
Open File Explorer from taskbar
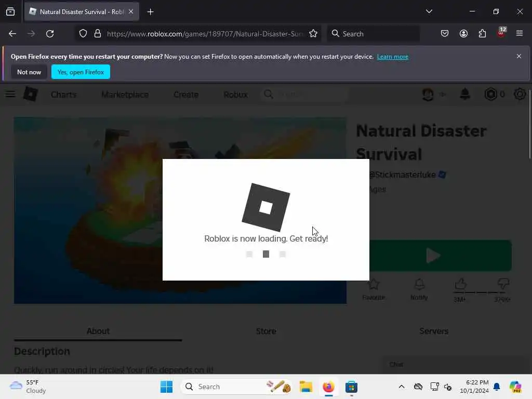[x=305, y=387]
